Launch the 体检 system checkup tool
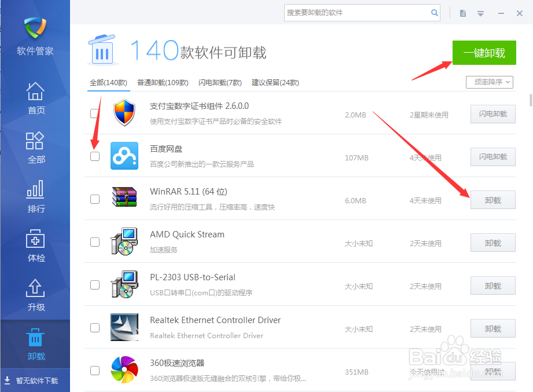Screen dimensions: 533x392 (x=35, y=246)
